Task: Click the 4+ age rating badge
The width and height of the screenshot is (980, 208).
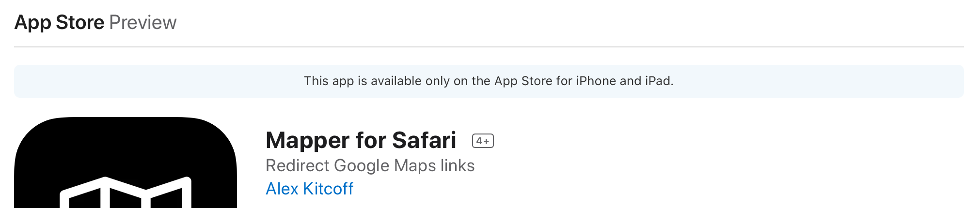Action: [x=483, y=141]
